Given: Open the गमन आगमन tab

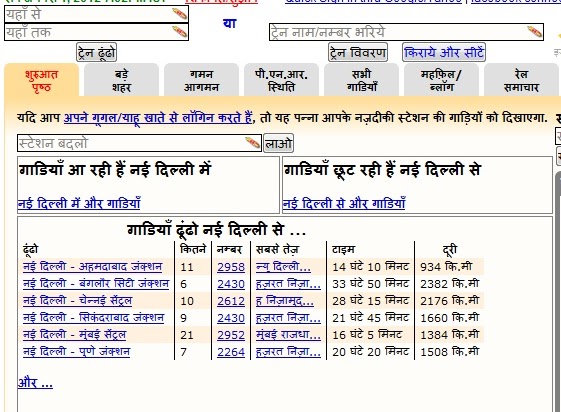Looking at the screenshot, I should (x=201, y=80).
